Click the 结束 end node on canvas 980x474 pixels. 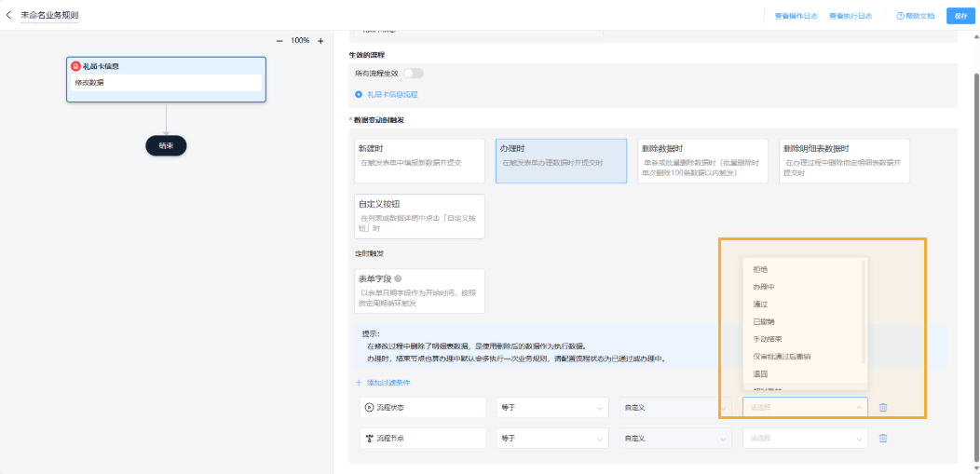coord(166,145)
